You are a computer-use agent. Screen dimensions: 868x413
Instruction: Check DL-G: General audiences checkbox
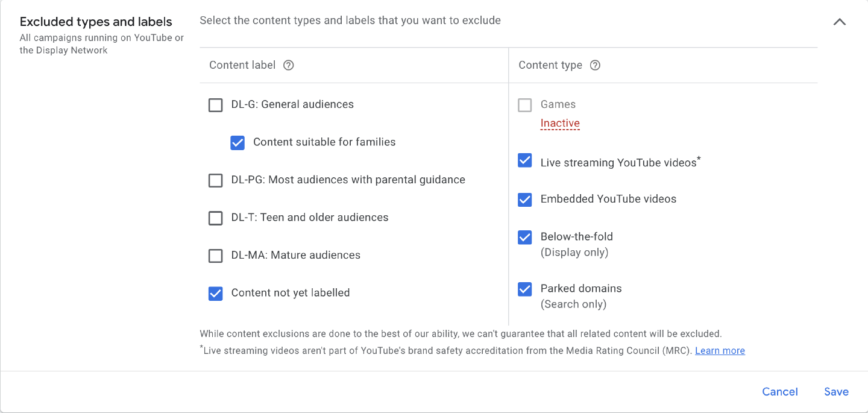click(215, 105)
